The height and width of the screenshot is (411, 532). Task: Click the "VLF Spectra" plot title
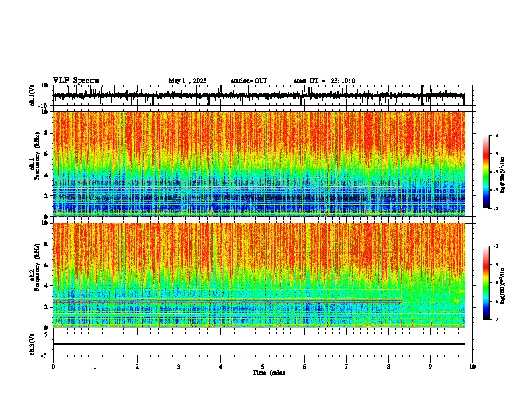pyautogui.click(x=76, y=81)
